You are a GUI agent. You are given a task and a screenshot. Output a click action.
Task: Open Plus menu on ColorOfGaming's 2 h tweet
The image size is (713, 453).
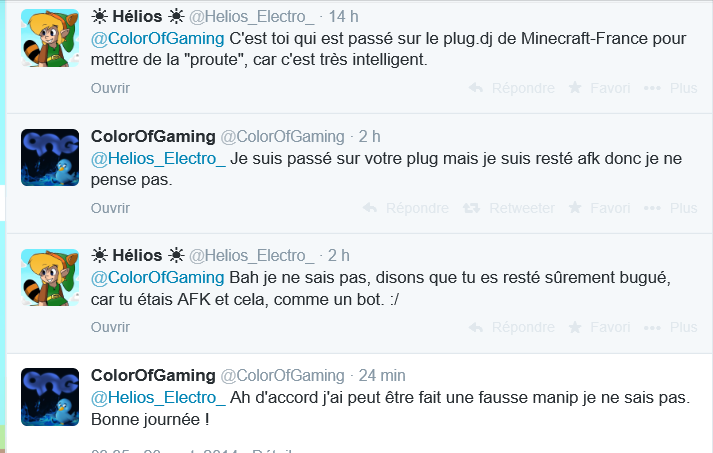tap(672, 208)
